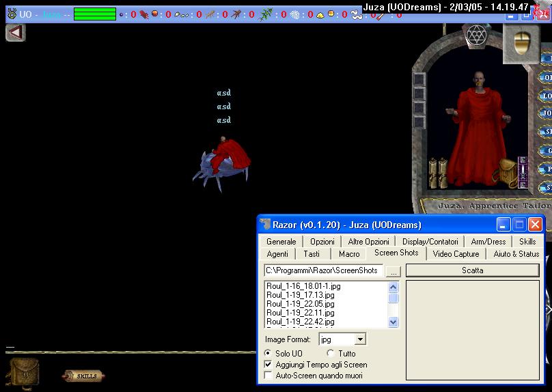The height and width of the screenshot is (392, 552).
Task: Click the golden mouse icon above paperdoll
Action: pyautogui.click(x=521, y=44)
